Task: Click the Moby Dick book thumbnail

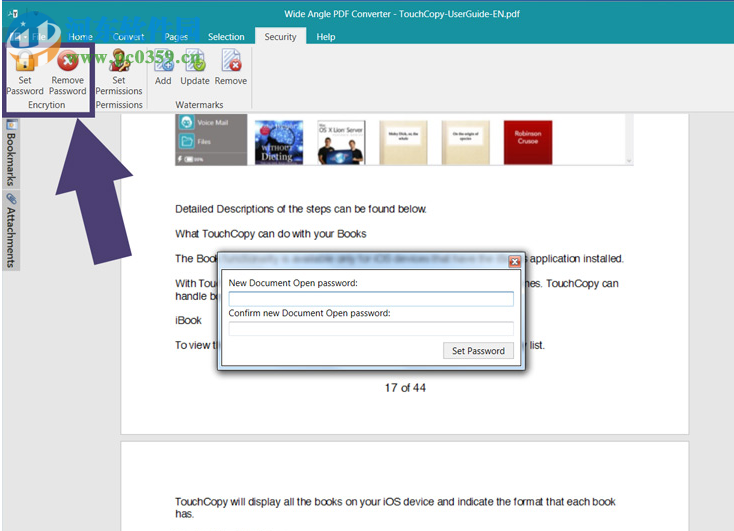Action: pos(403,142)
